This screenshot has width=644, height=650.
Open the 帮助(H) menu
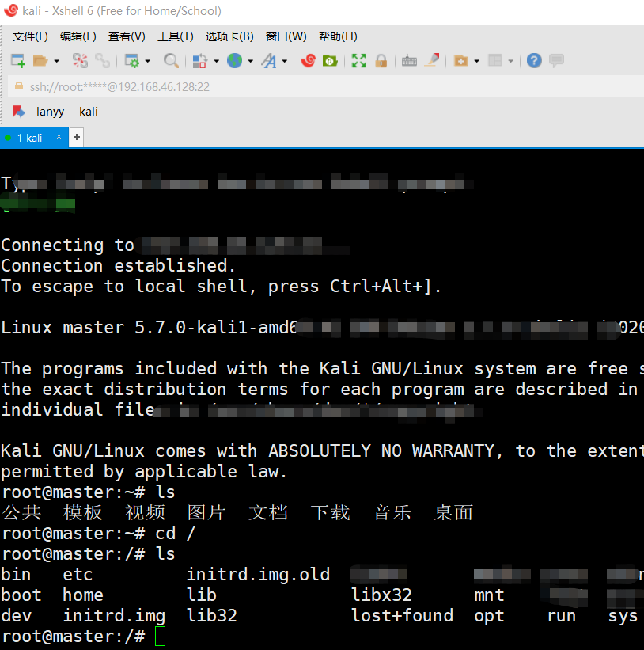coord(338,36)
